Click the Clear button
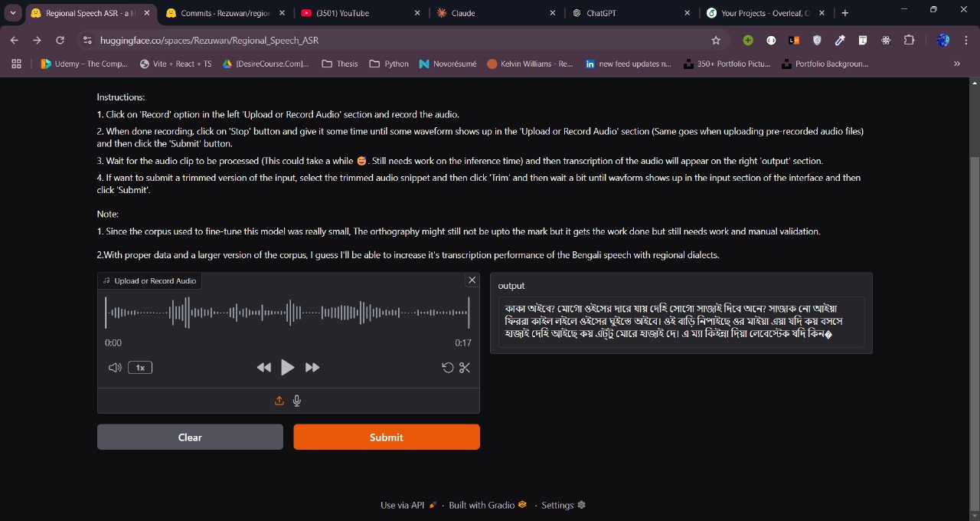 click(x=190, y=437)
